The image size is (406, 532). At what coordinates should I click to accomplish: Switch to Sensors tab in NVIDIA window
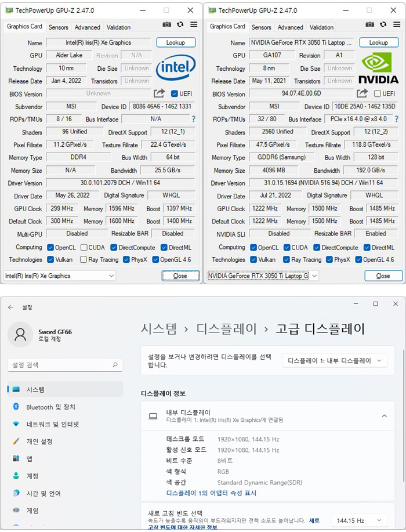(x=261, y=27)
